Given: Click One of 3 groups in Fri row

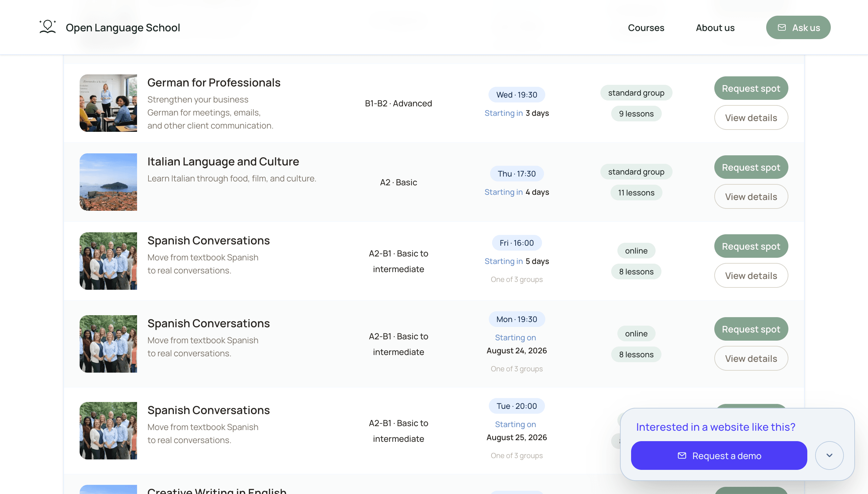Looking at the screenshot, I should 517,280.
